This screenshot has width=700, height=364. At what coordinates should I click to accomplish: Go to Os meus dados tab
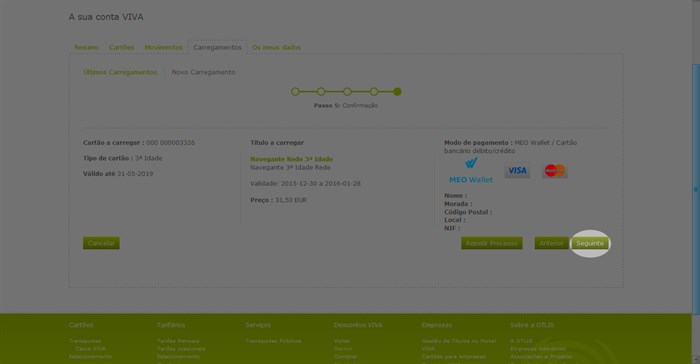276,47
